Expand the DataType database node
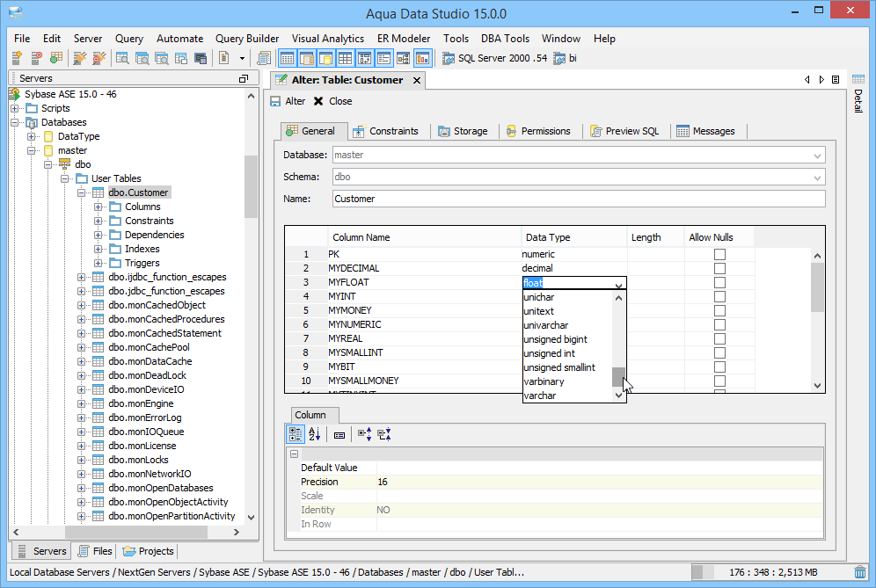The width and height of the screenshot is (876, 588). [32, 136]
